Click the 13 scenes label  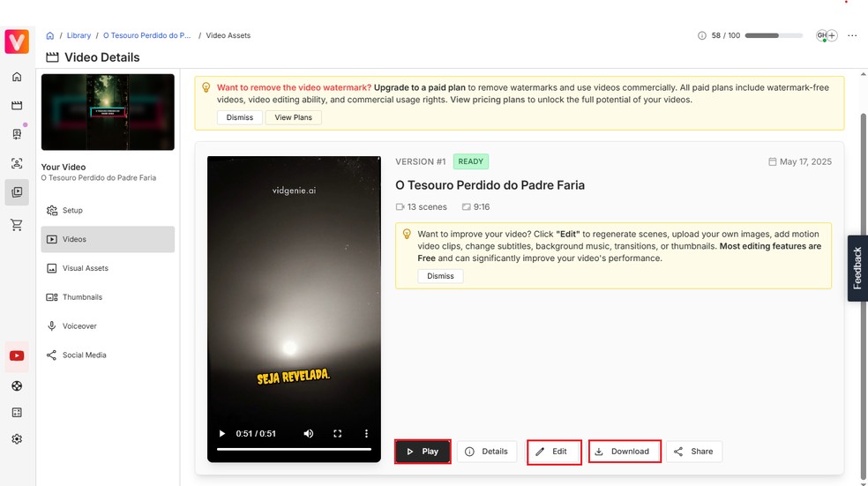[422, 207]
